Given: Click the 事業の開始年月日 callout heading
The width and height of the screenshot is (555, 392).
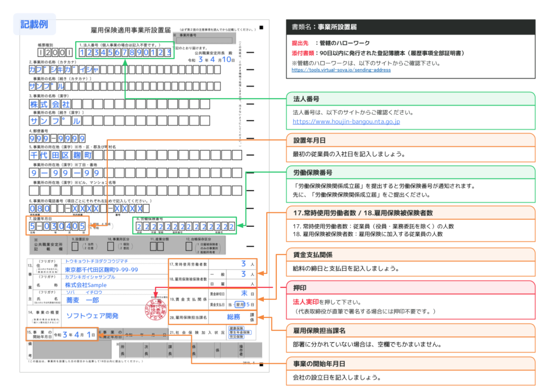Looking at the screenshot, I should pos(319,364).
